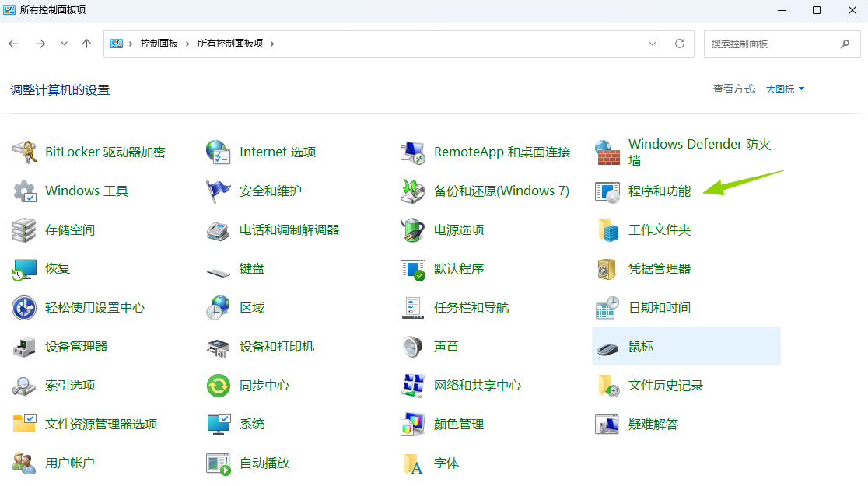
Task: Expand the 查看方式 大图标 dropdown
Action: tap(785, 89)
